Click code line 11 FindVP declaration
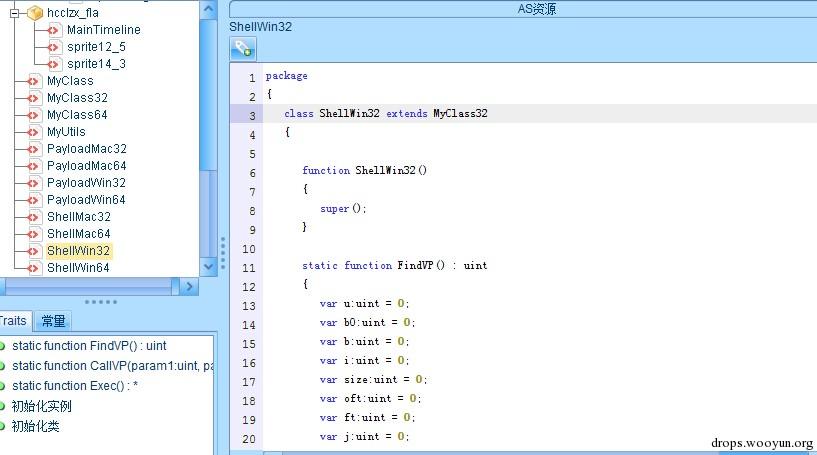Image resolution: width=817 pixels, height=455 pixels. pyautogui.click(x=396, y=266)
